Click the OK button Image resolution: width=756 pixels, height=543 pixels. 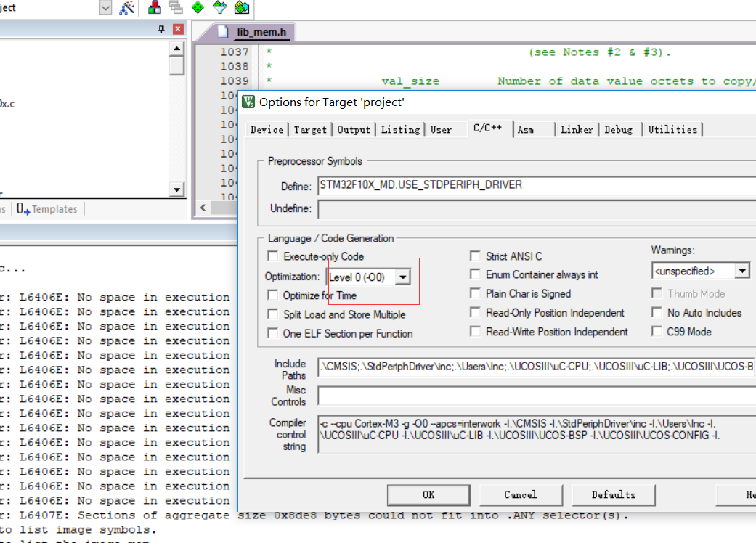click(428, 494)
